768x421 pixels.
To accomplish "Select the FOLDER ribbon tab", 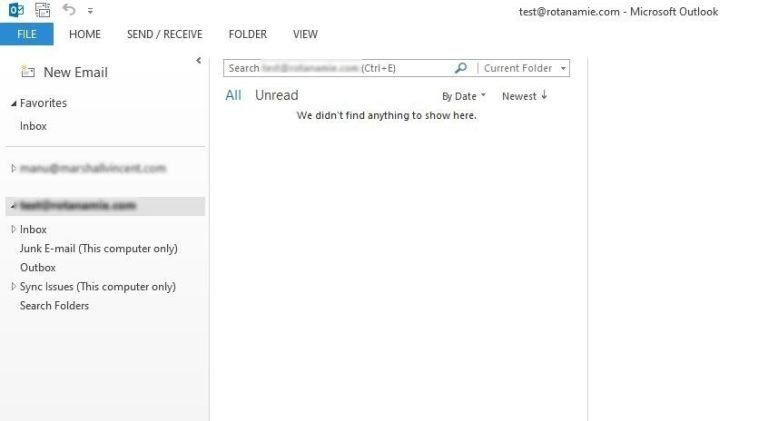I will pos(248,34).
